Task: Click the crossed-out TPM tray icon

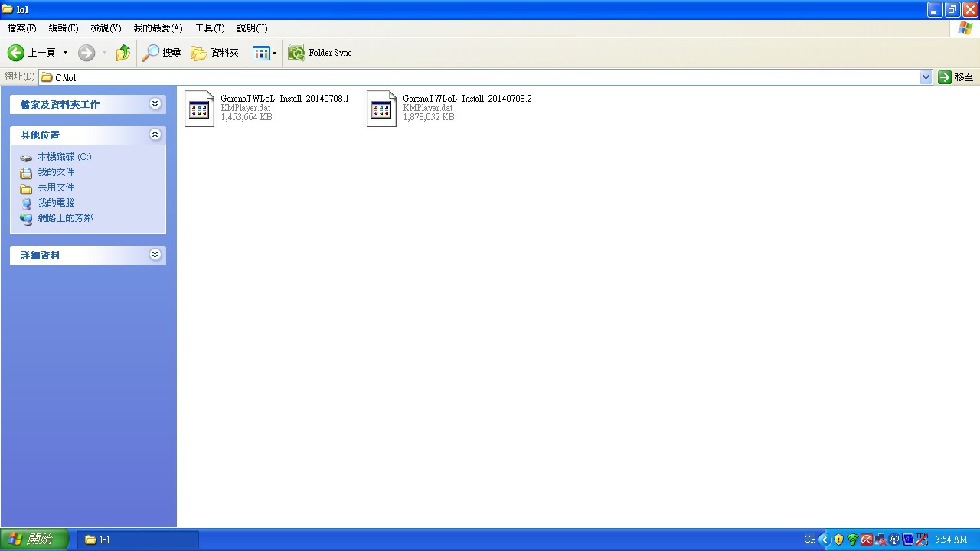Action: (922, 540)
